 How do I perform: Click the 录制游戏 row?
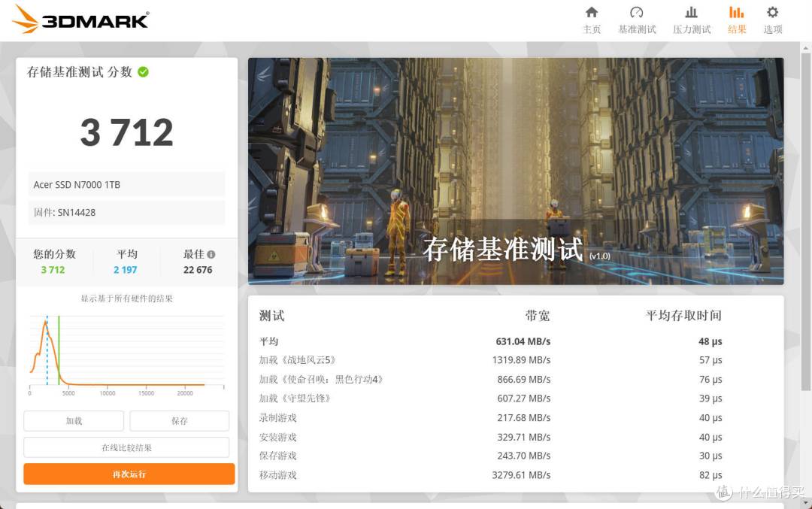coord(490,417)
